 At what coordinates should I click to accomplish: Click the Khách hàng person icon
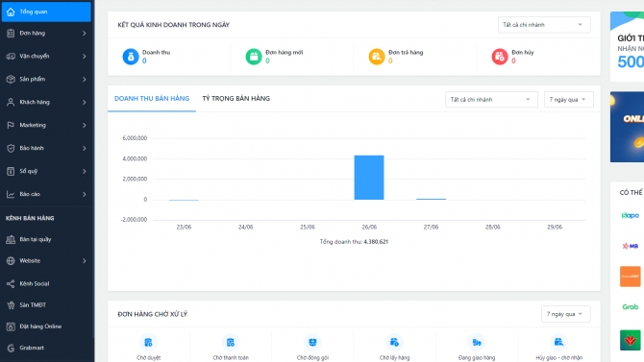tap(11, 102)
